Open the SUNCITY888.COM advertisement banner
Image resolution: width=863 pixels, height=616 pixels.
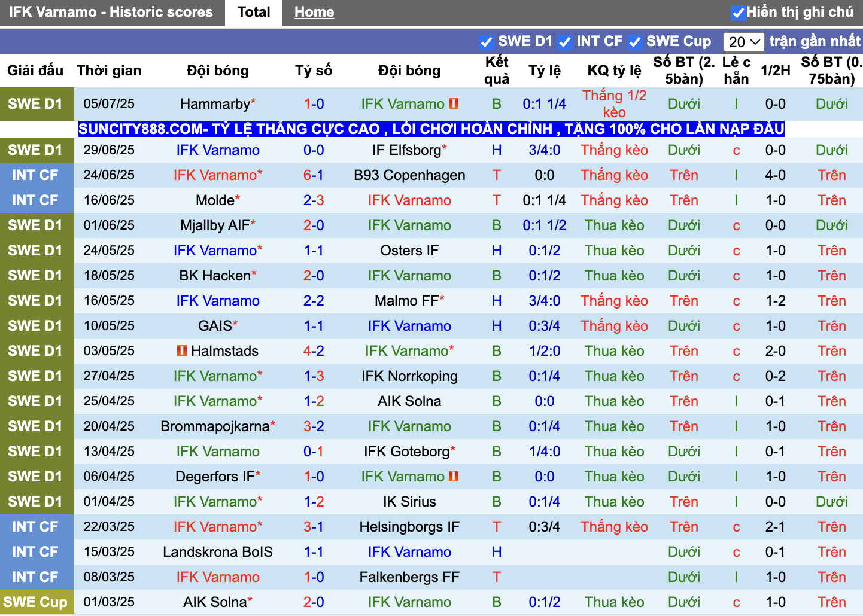pyautogui.click(x=431, y=129)
